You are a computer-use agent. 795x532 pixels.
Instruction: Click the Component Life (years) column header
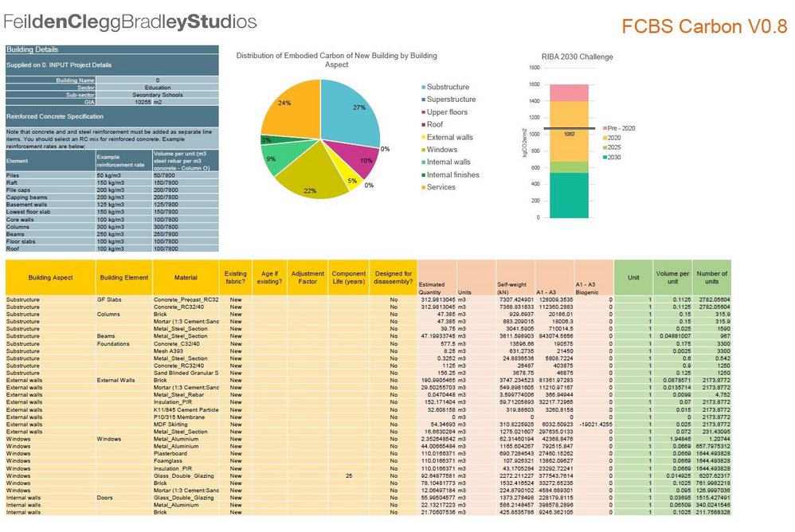click(349, 278)
